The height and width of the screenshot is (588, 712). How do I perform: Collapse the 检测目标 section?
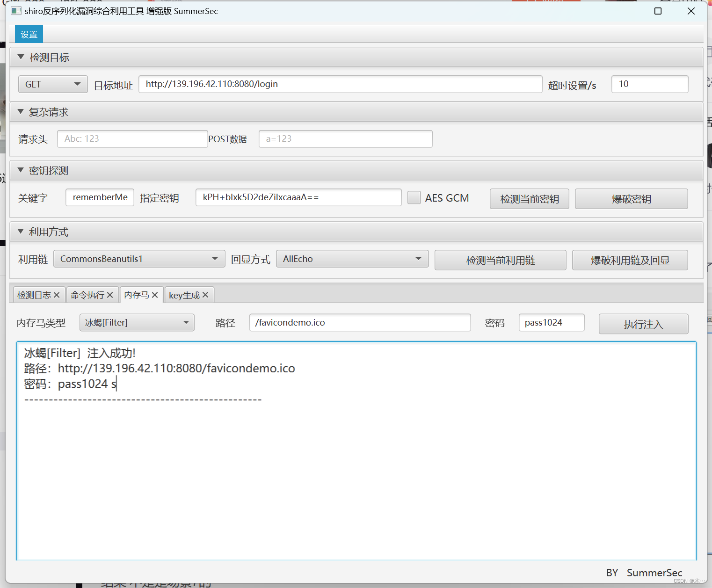tap(21, 57)
